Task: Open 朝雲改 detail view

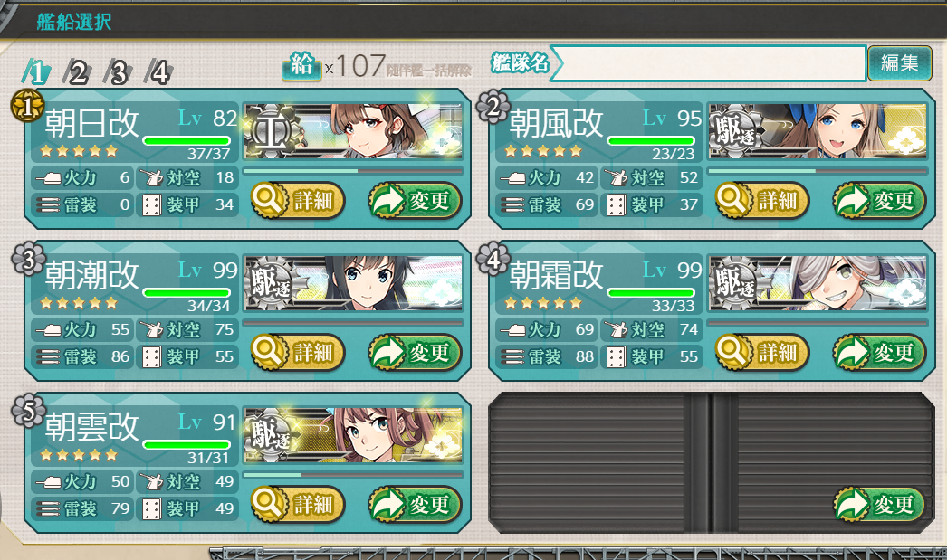Action: tap(297, 505)
